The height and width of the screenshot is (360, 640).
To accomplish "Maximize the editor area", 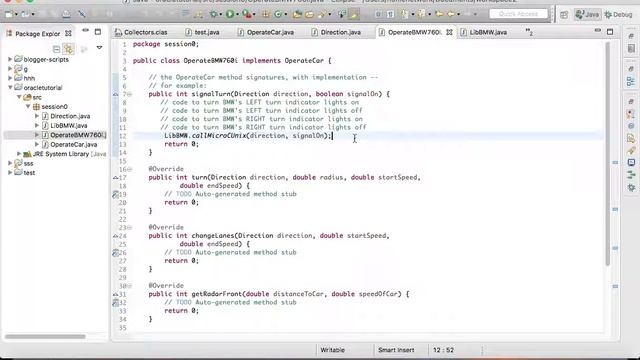I will click(610, 31).
